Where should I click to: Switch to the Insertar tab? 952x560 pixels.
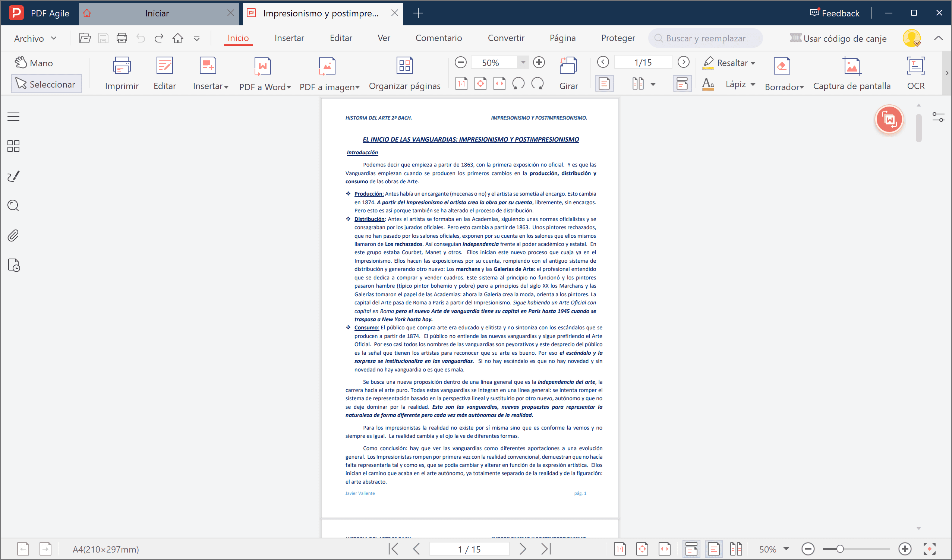pyautogui.click(x=289, y=38)
